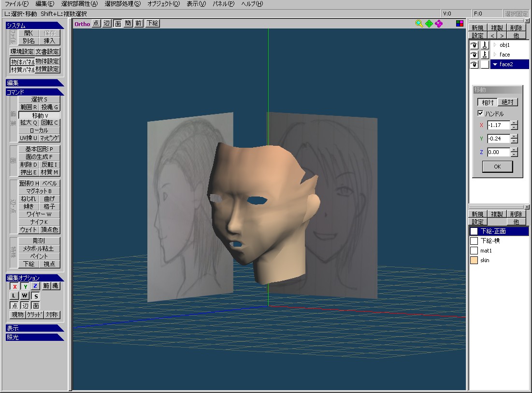The image size is (532, 393).
Task: Toggle the red X axis edit option
Action: [x=14, y=286]
